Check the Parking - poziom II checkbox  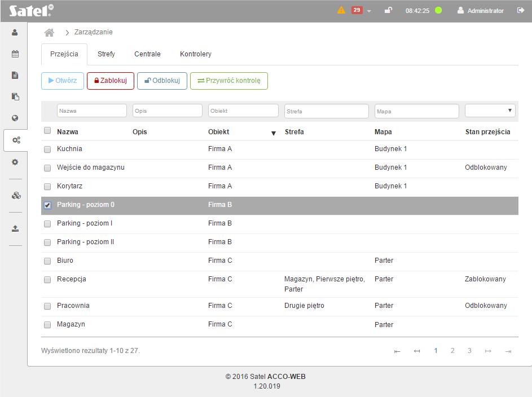click(x=47, y=242)
